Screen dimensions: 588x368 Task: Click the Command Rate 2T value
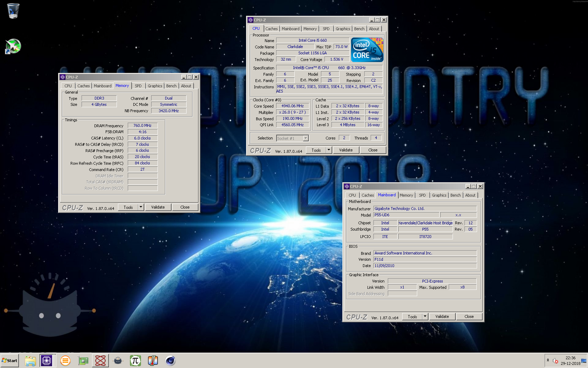[142, 169]
